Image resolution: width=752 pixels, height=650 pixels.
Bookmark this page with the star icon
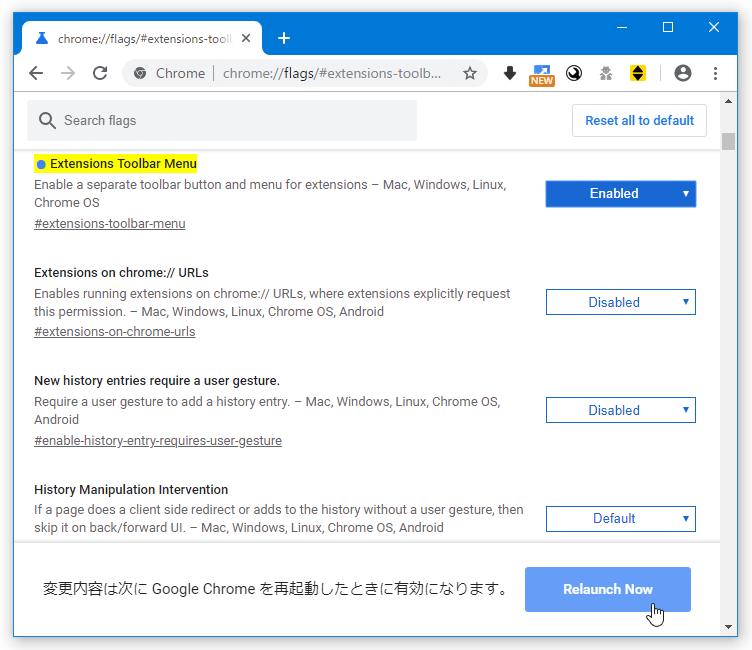tap(470, 73)
